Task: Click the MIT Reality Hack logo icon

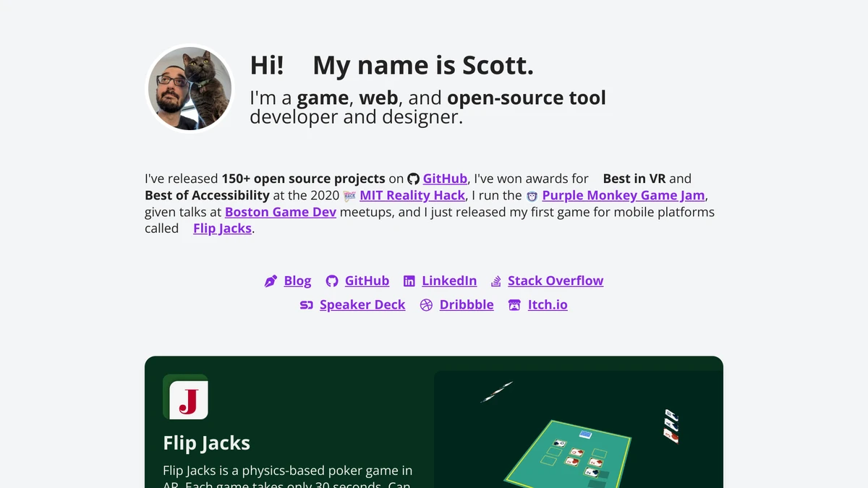Action: tap(349, 196)
